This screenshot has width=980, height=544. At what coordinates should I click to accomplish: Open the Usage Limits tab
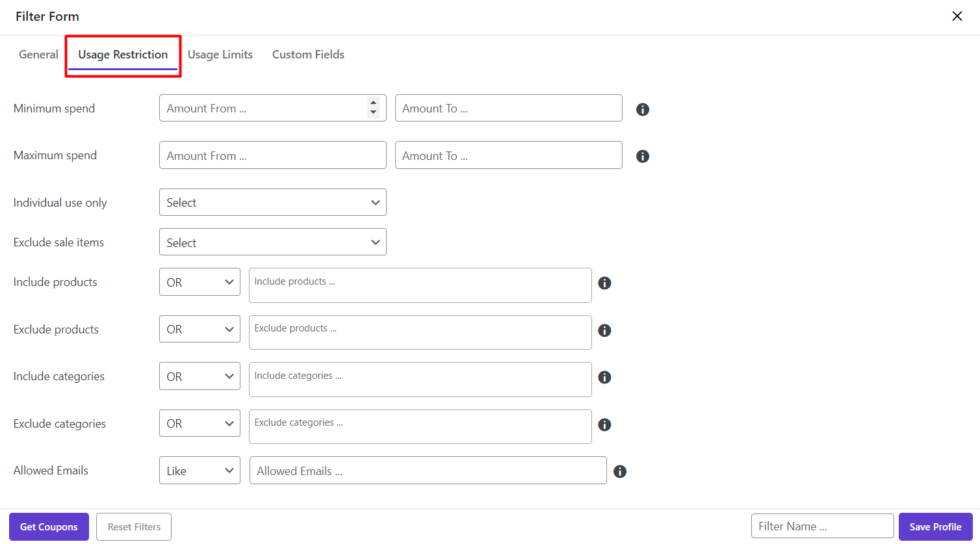point(220,55)
